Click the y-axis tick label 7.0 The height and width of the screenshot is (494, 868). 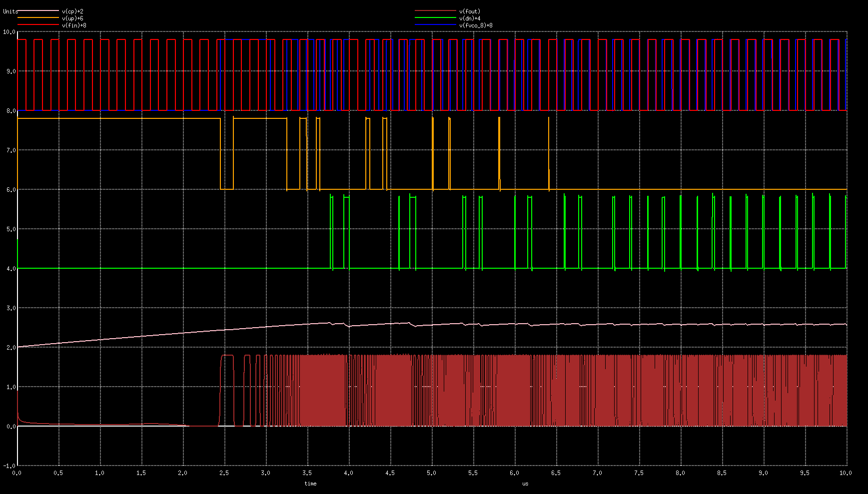(11, 150)
